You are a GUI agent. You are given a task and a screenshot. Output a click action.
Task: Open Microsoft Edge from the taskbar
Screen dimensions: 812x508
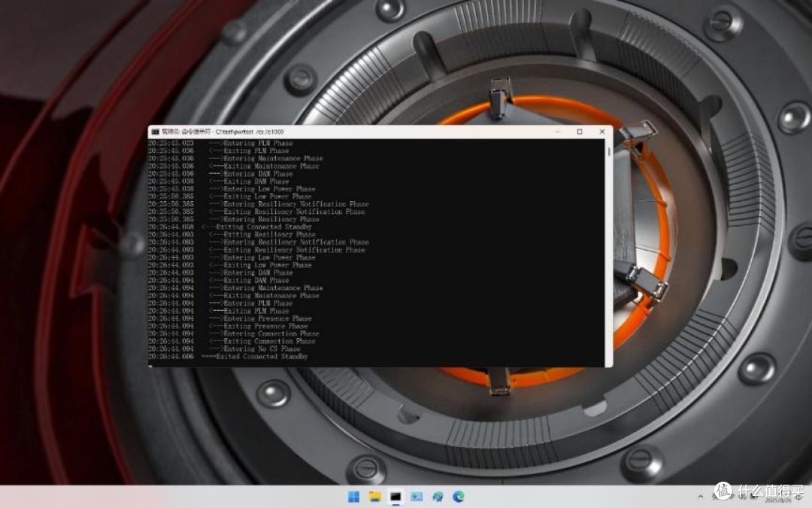[459, 497]
